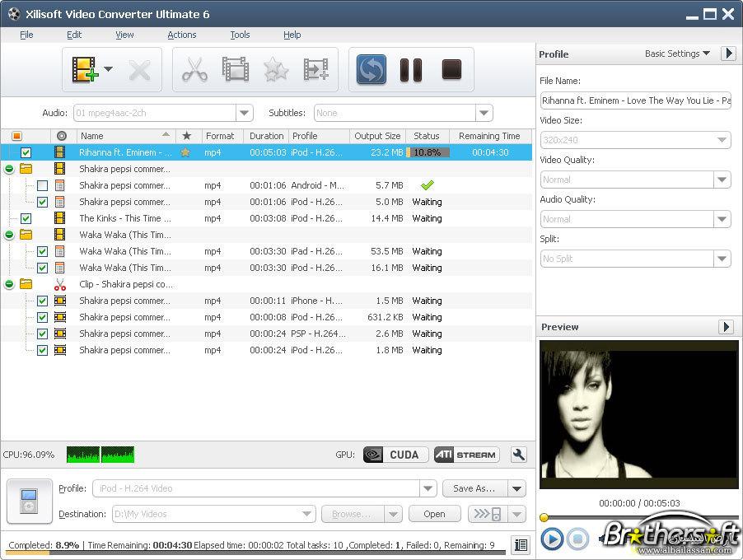Open the Subtitles dropdown

tap(484, 113)
